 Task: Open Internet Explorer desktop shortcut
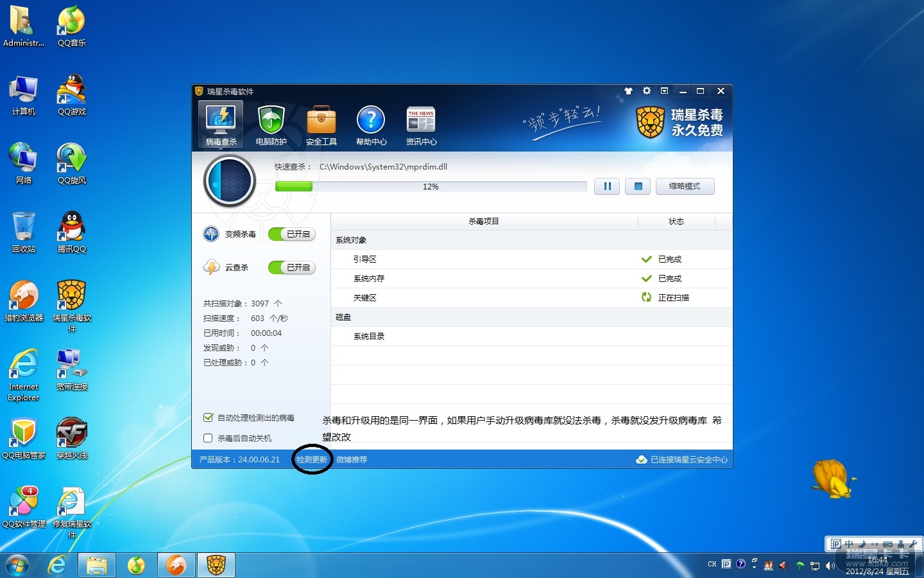tap(24, 376)
